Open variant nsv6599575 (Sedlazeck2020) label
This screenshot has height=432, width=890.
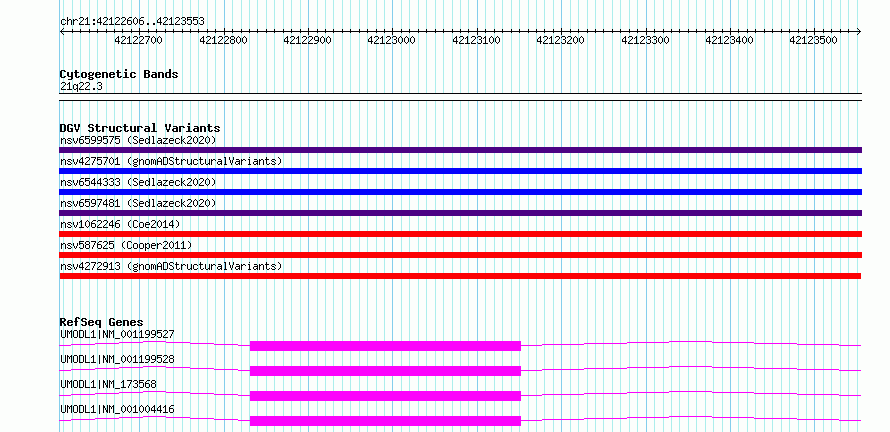tap(138, 140)
